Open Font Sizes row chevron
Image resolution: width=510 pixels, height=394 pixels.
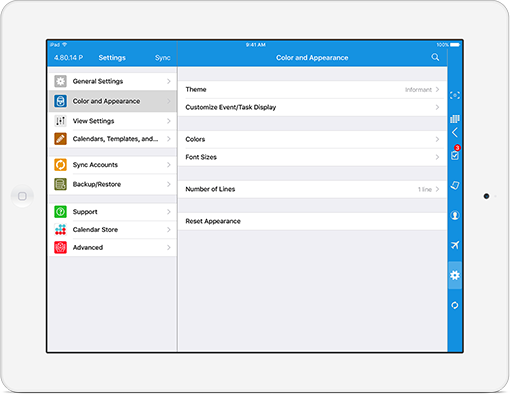coord(437,157)
